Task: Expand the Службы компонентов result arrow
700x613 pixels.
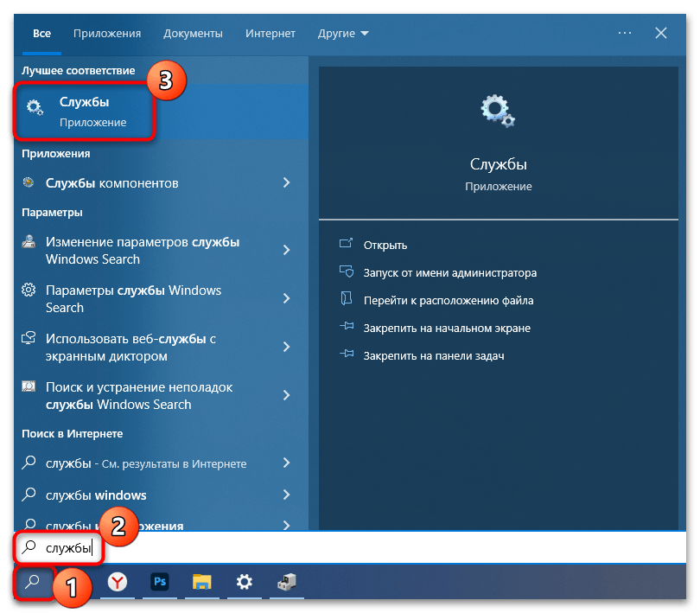Action: click(286, 183)
